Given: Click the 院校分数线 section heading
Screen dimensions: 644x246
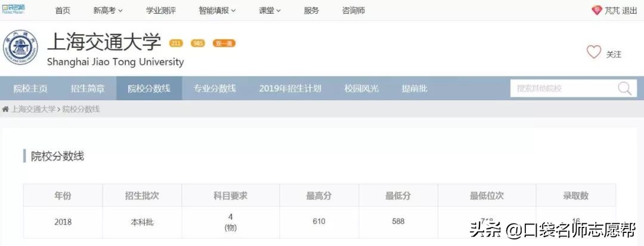Looking at the screenshot, I should pyautogui.click(x=57, y=156).
